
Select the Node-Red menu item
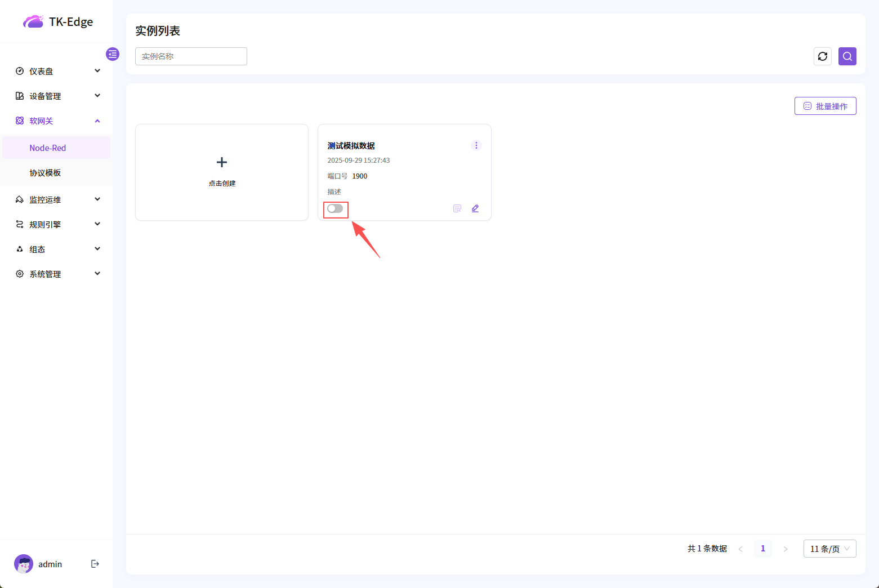click(x=48, y=148)
